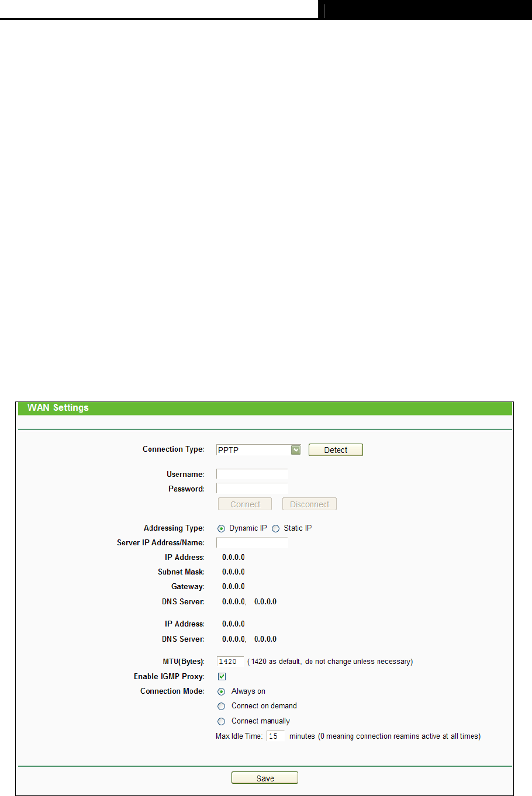Click the Save button
The height and width of the screenshot is (796, 532).
[265, 778]
